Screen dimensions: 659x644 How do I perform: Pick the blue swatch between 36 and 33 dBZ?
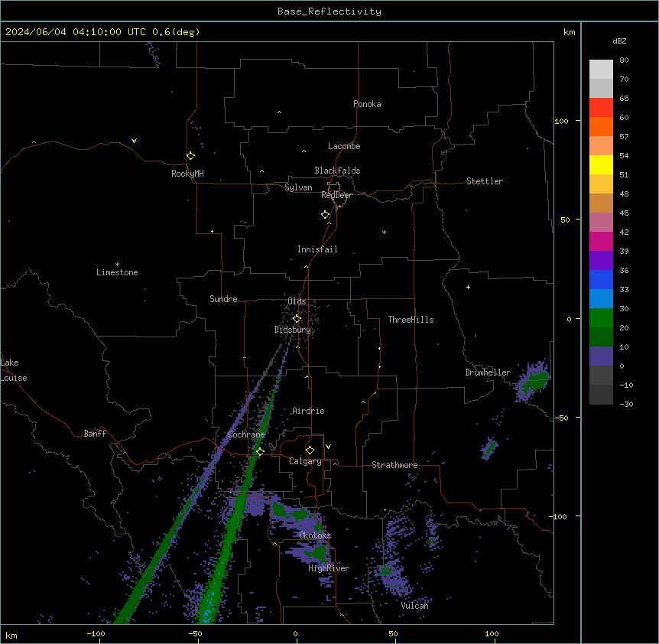click(x=601, y=280)
